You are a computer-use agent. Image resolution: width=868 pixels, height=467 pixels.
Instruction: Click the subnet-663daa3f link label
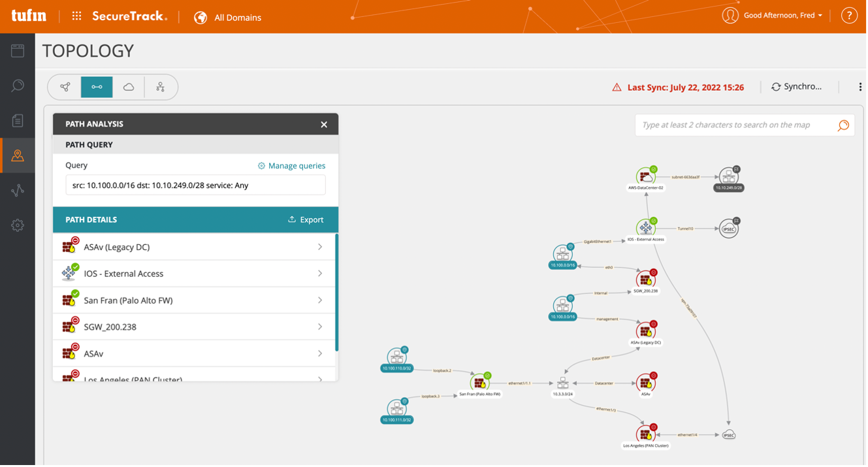[x=686, y=177]
